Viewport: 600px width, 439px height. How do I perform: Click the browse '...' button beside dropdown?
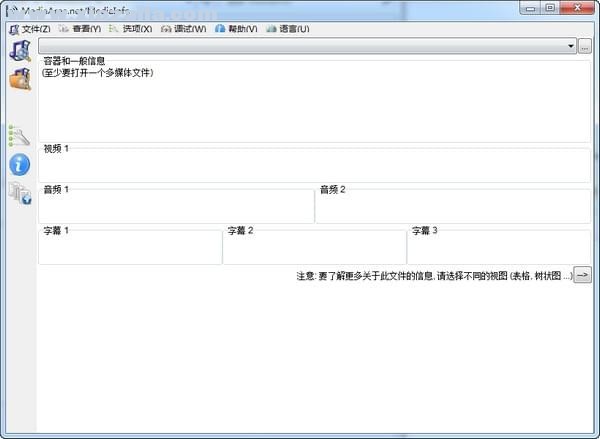coord(585,46)
